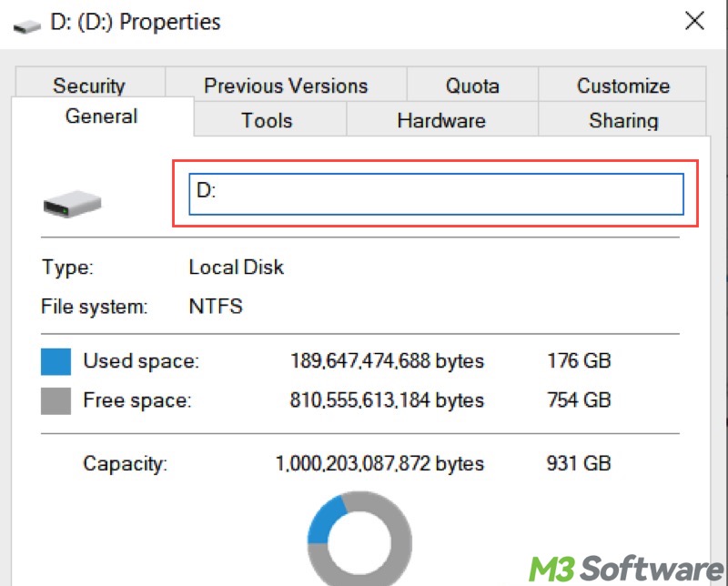728x586 pixels.
Task: Open the Security tab
Action: pos(88,86)
